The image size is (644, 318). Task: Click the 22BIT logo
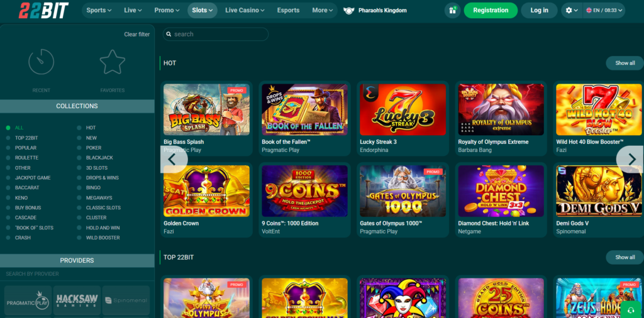click(43, 10)
